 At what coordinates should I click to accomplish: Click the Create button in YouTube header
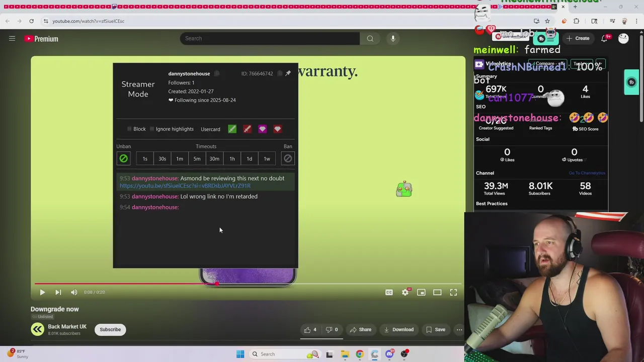click(578, 38)
